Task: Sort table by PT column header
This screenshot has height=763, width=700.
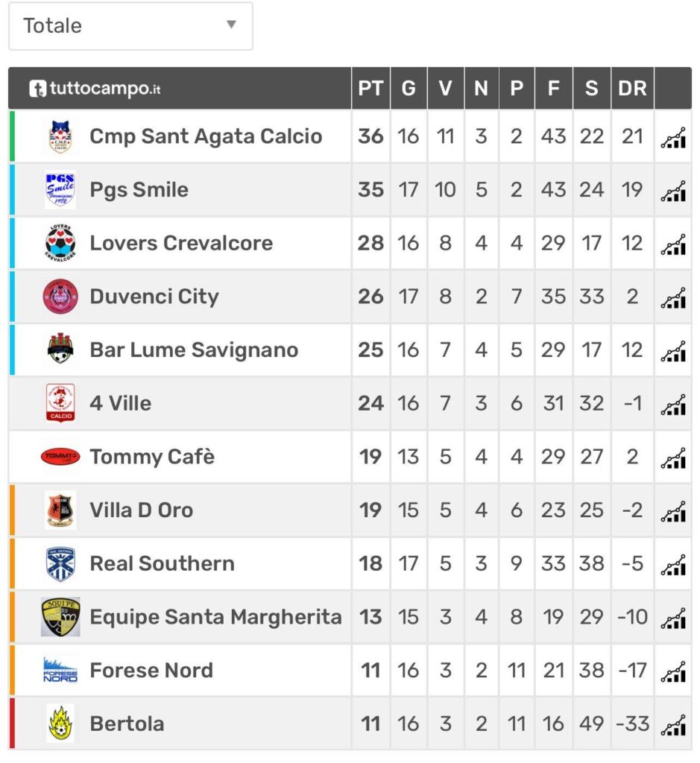Action: point(371,89)
